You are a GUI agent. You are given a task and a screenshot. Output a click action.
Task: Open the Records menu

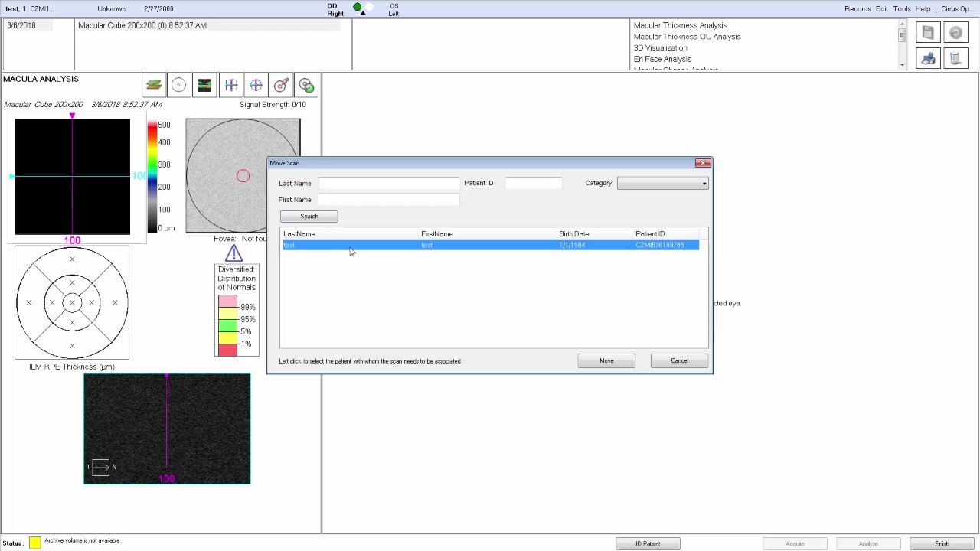[857, 9]
